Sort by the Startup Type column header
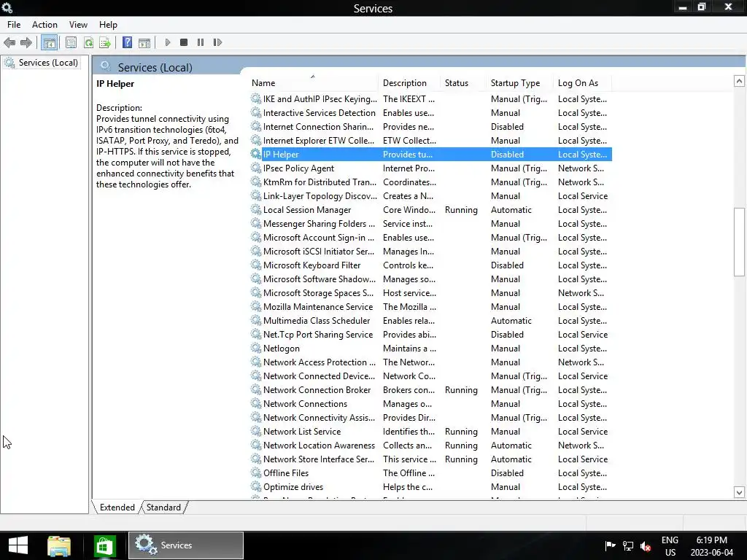747x560 pixels. pyautogui.click(x=521, y=83)
